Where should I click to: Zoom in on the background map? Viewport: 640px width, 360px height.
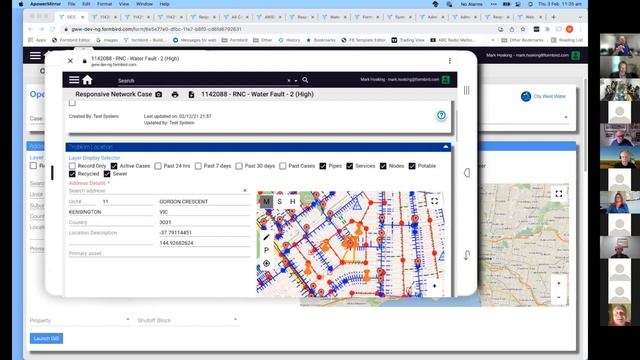(x=559, y=283)
